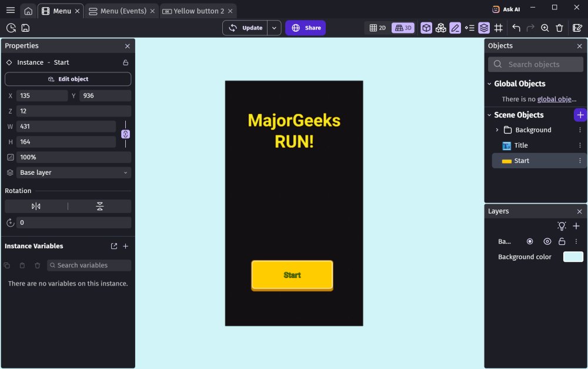Toggle the Layers panel icon in toolbar

point(484,28)
